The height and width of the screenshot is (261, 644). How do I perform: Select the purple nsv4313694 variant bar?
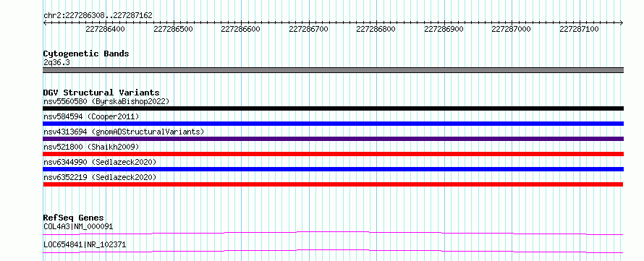[334, 139]
